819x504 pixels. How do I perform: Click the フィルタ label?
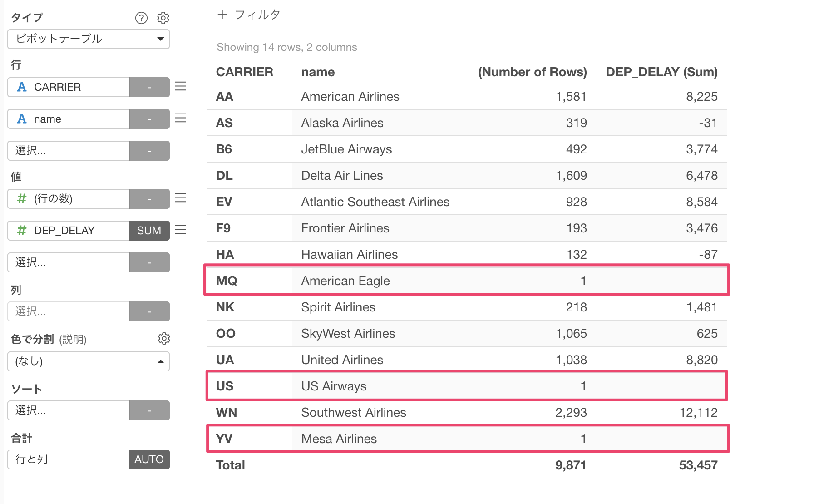click(x=257, y=15)
